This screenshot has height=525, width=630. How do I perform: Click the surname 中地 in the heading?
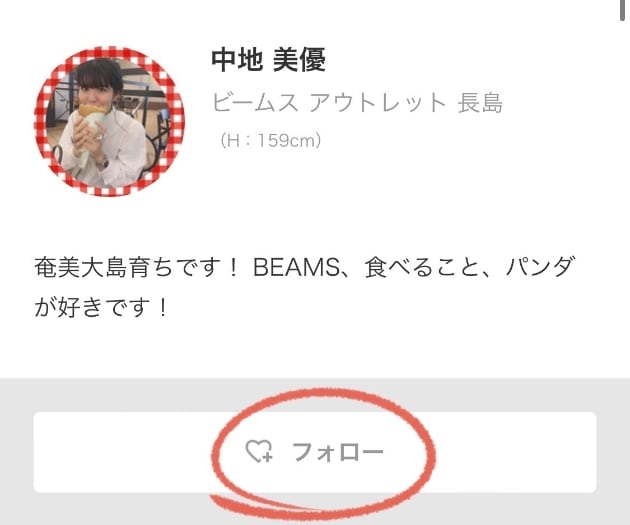[237, 59]
